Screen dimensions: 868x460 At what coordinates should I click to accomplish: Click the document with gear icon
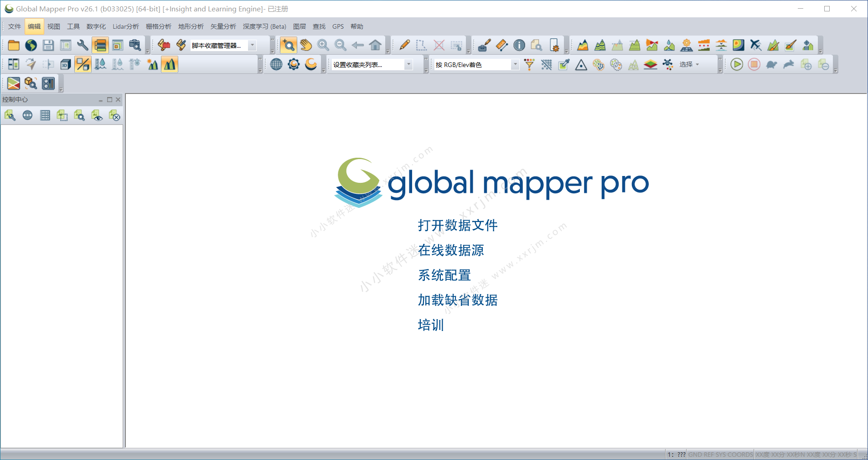tap(554, 45)
